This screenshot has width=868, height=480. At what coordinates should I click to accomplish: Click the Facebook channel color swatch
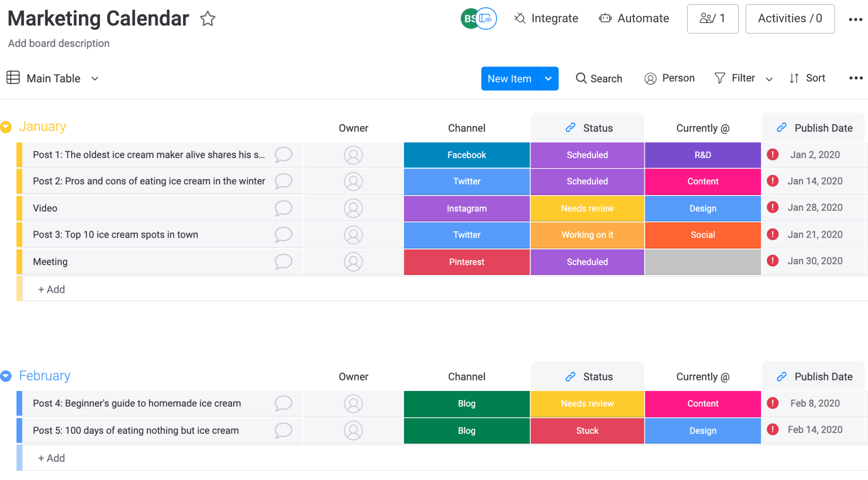pyautogui.click(x=465, y=155)
